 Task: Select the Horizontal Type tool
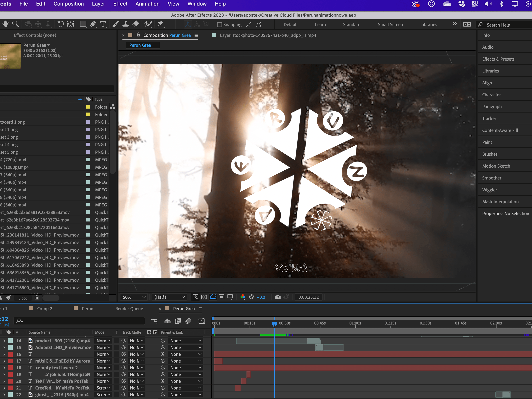point(103,24)
